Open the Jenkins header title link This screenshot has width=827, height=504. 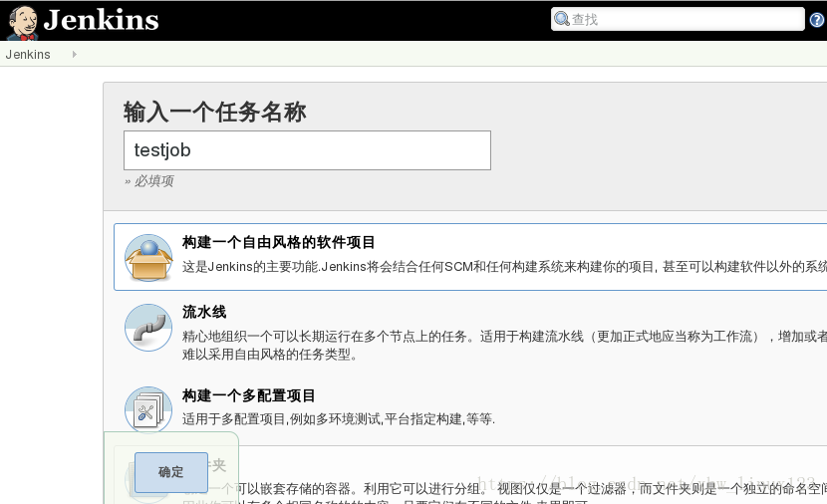(101, 20)
